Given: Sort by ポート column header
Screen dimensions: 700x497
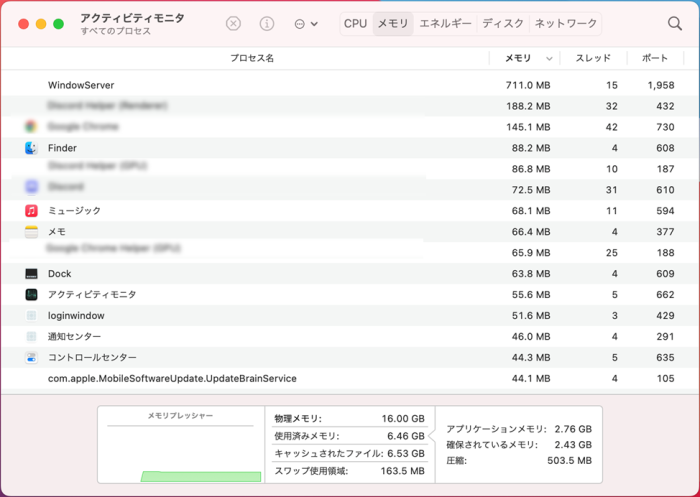Looking at the screenshot, I should [x=655, y=59].
